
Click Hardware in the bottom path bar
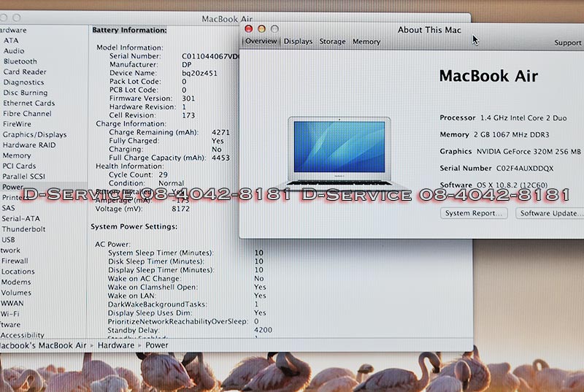(116, 345)
